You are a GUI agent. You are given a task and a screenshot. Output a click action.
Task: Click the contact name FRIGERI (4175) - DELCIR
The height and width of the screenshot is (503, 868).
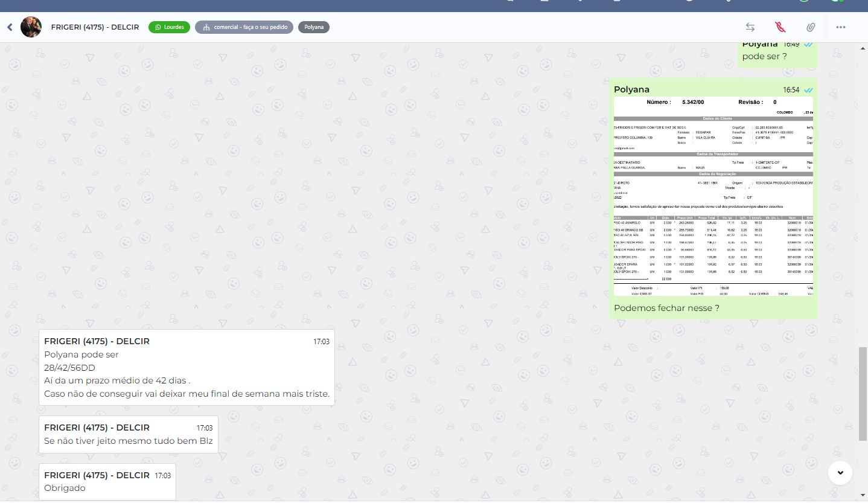(x=95, y=27)
